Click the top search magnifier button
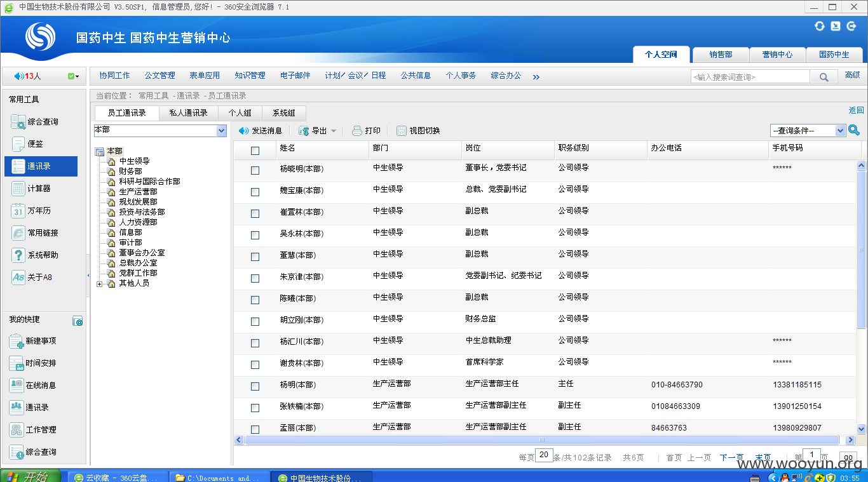This screenshot has height=482, width=868. pyautogui.click(x=824, y=77)
